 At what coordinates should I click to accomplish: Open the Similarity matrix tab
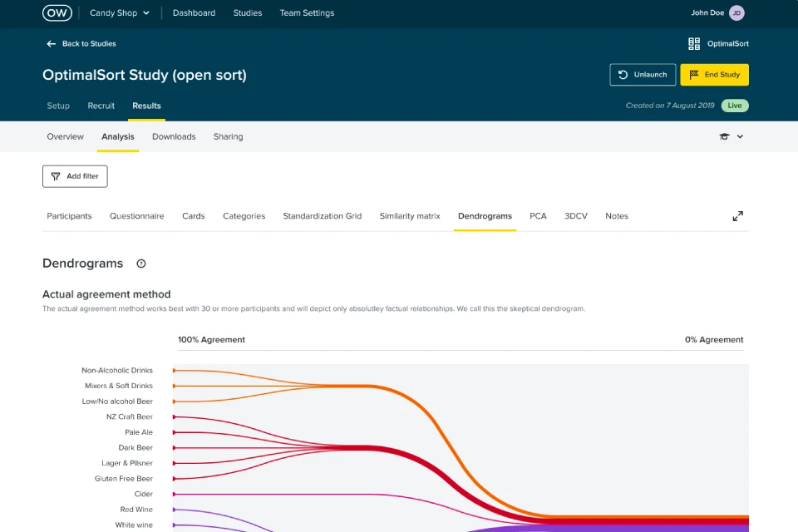point(410,216)
